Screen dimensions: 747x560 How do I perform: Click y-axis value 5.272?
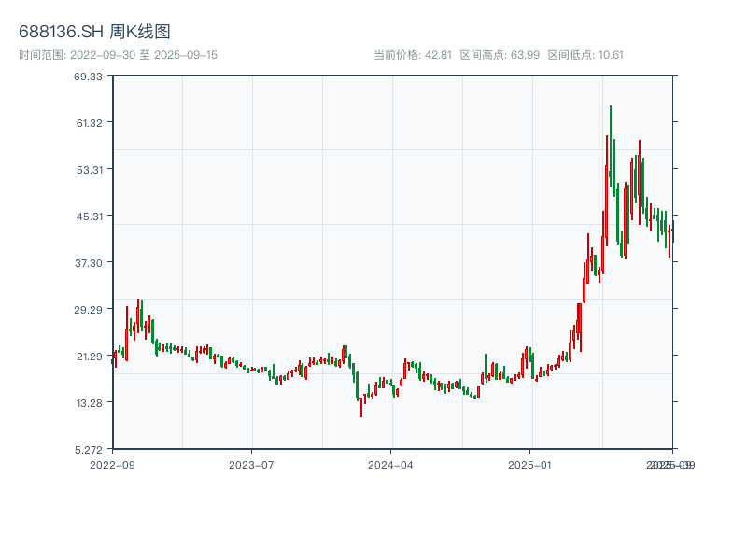tap(89, 450)
